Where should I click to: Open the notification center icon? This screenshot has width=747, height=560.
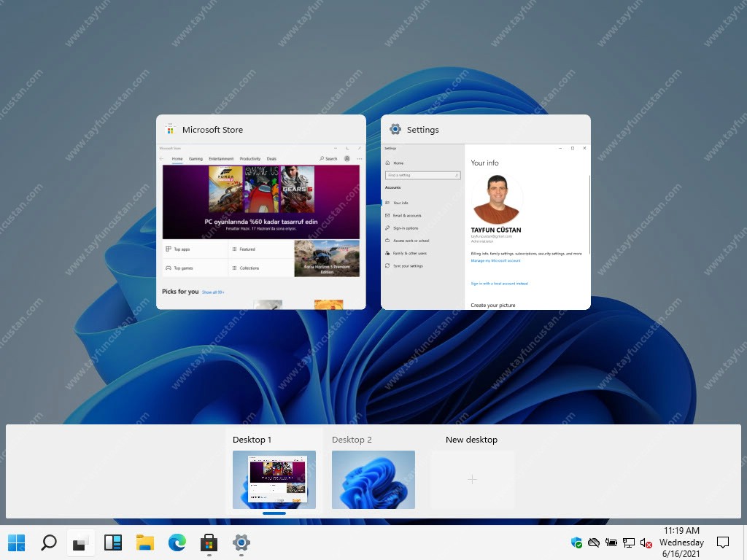(x=723, y=542)
